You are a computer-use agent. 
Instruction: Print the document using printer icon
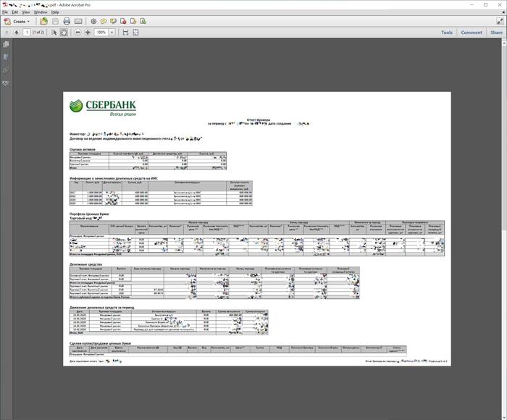(x=67, y=21)
